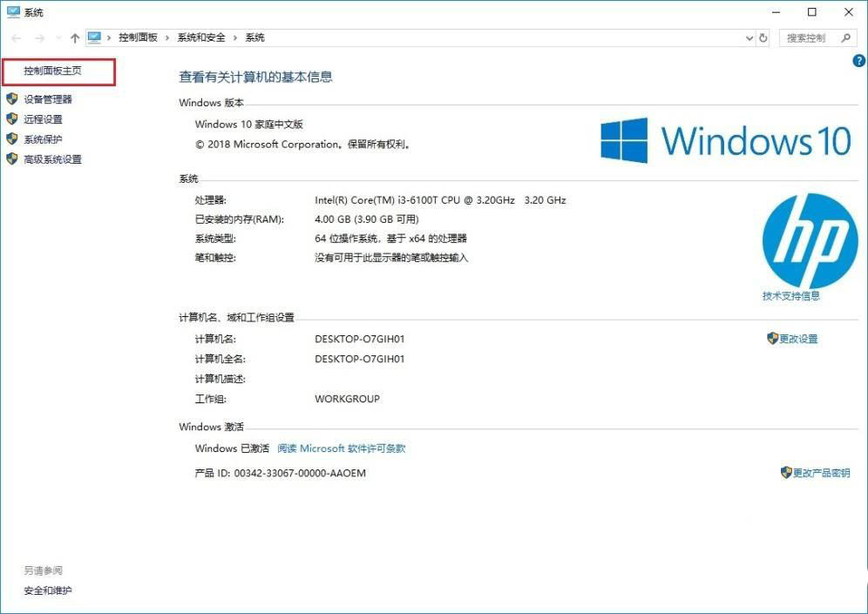Select 系统和安全 breadcrumb
The width and height of the screenshot is (868, 614).
point(201,37)
